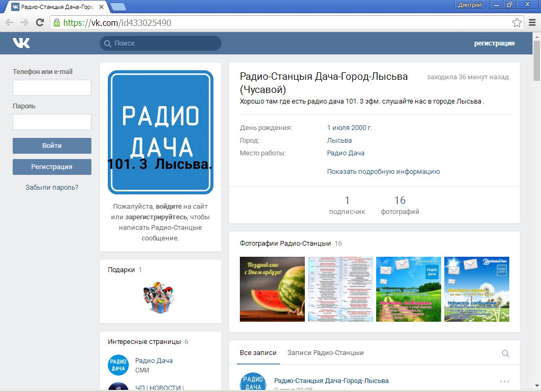Click the browser forward arrow

24,23
